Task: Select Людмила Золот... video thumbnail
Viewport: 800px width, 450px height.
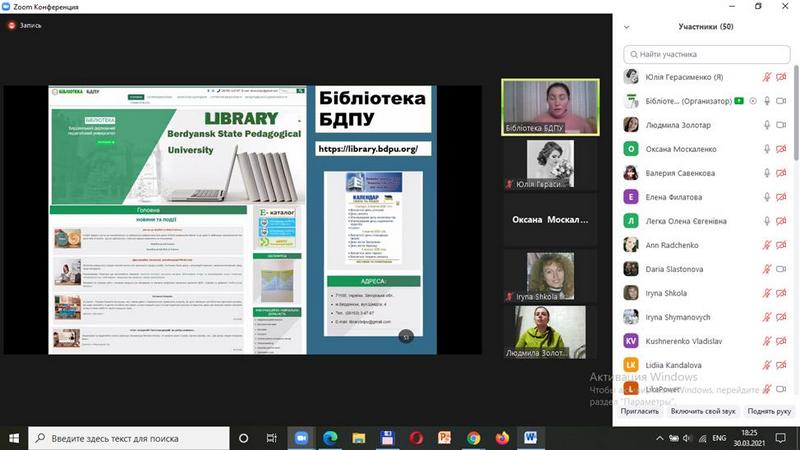Action: point(551,332)
